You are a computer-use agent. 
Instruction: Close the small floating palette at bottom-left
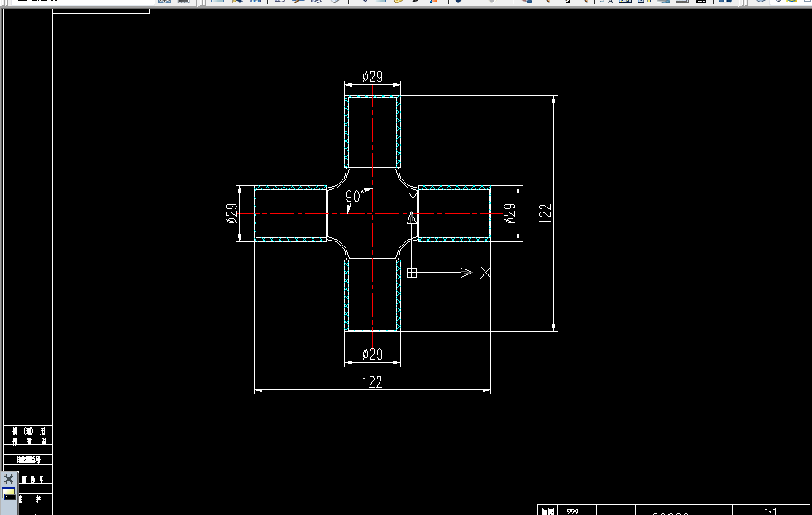click(9, 479)
